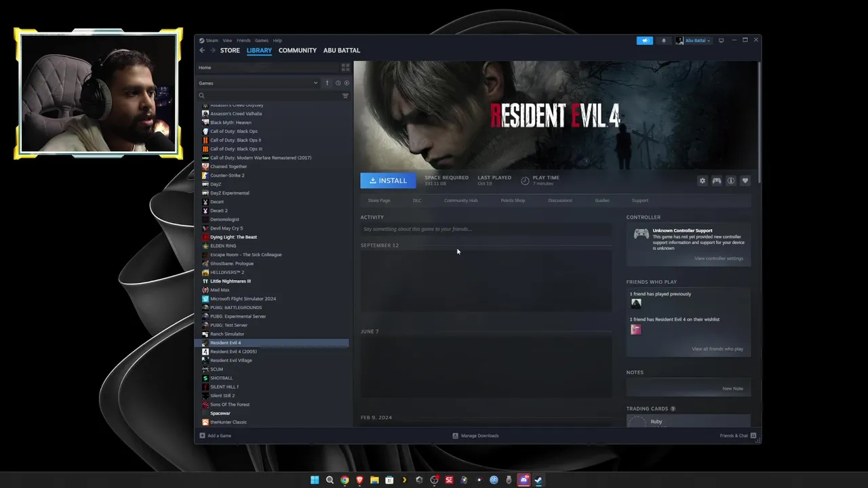Switch to Big Picture mode icon

[721, 41]
